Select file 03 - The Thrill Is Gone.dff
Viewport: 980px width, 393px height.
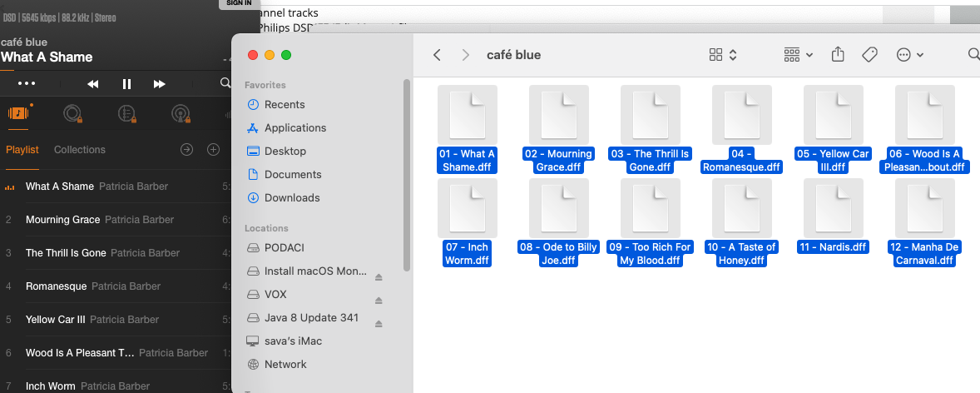(x=650, y=129)
